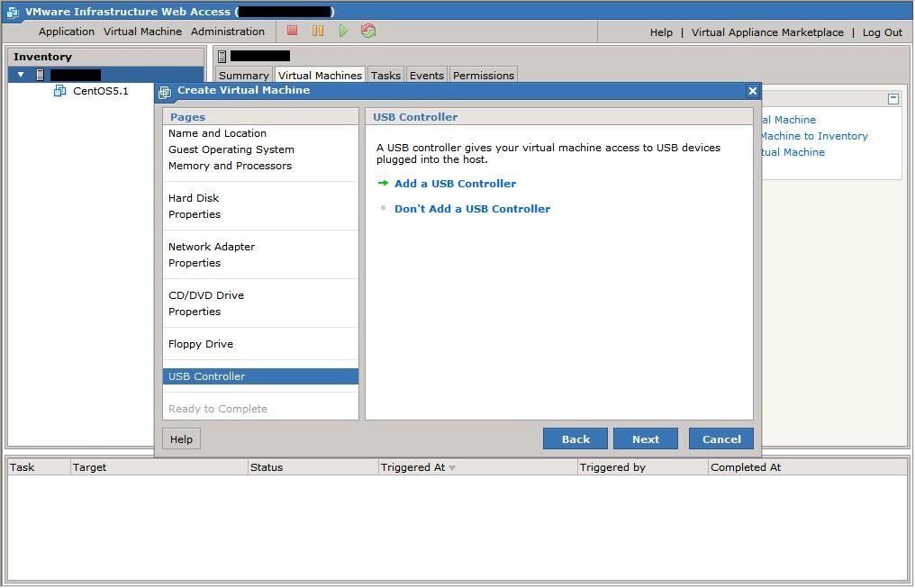Switch to the Summary tab
This screenshot has width=915, height=588.
click(x=243, y=76)
